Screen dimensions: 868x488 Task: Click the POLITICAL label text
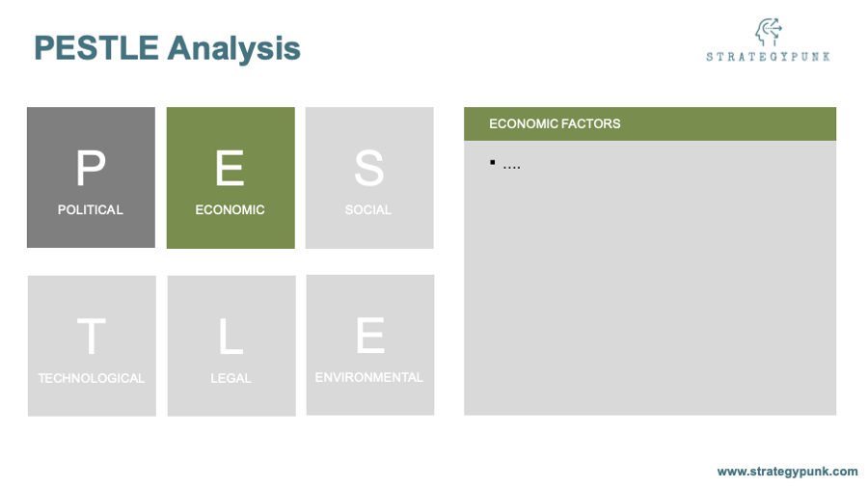pos(91,209)
